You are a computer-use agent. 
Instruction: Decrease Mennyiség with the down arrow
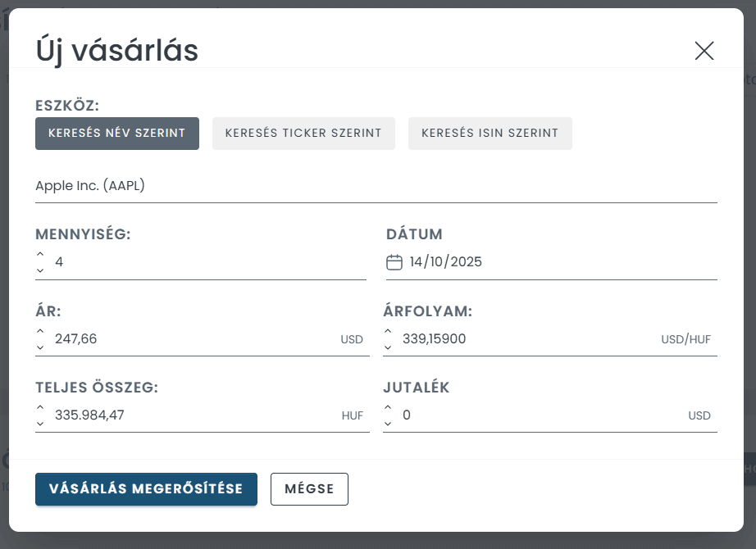(x=41, y=270)
